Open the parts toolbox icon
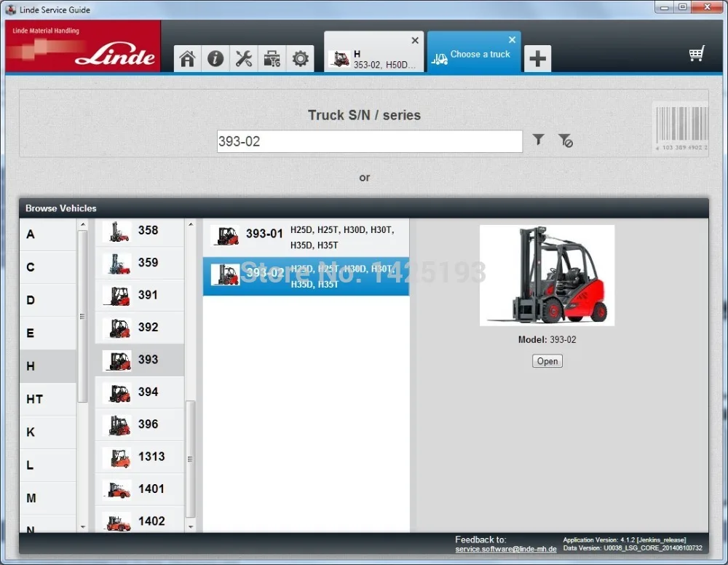This screenshot has height=565, width=728. pyautogui.click(x=272, y=58)
